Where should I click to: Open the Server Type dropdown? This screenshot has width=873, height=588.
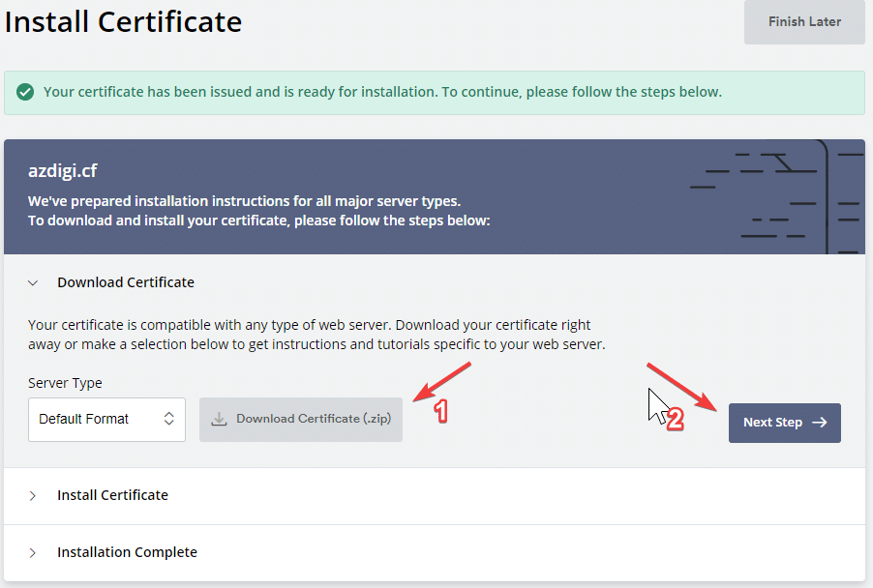coord(106,419)
